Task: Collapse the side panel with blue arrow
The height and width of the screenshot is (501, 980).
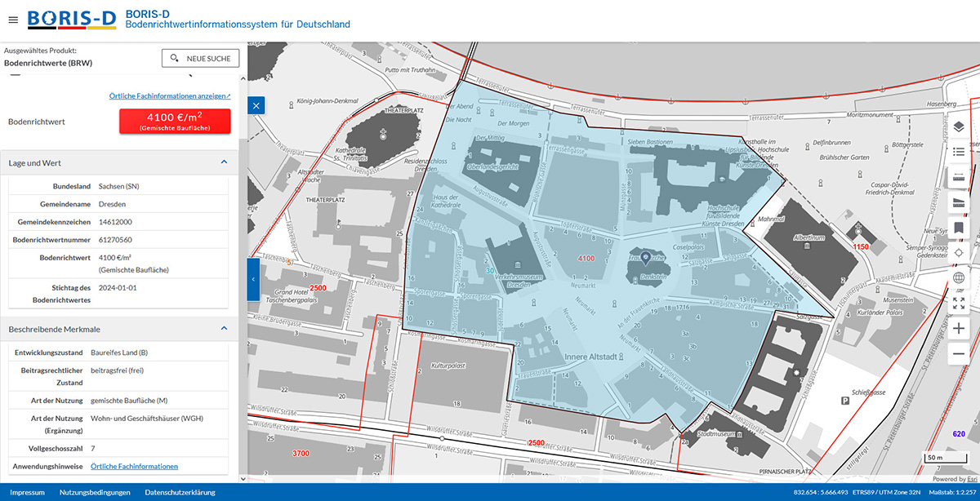Action: tap(253, 278)
